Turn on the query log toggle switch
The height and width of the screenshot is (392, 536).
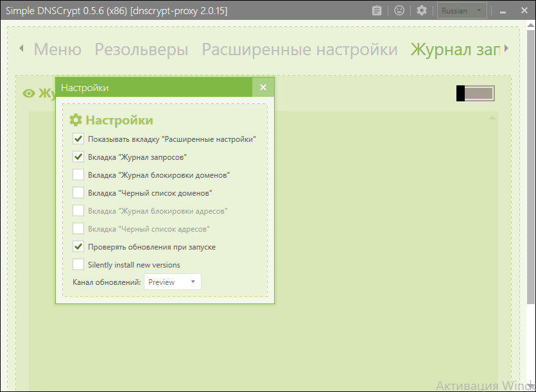point(476,93)
